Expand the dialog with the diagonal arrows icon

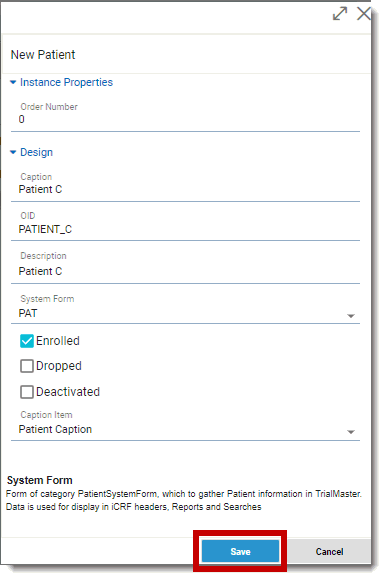pos(340,14)
